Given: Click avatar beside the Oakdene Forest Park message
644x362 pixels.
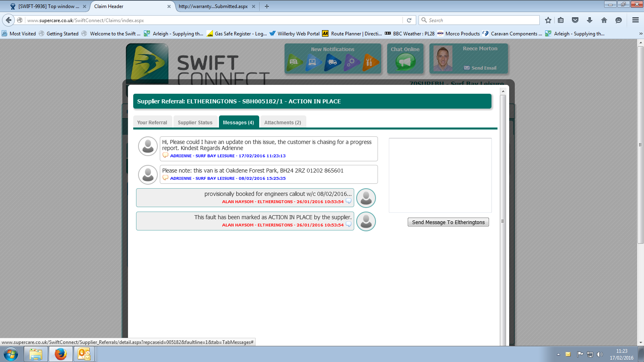Looking at the screenshot, I should coord(148,175).
